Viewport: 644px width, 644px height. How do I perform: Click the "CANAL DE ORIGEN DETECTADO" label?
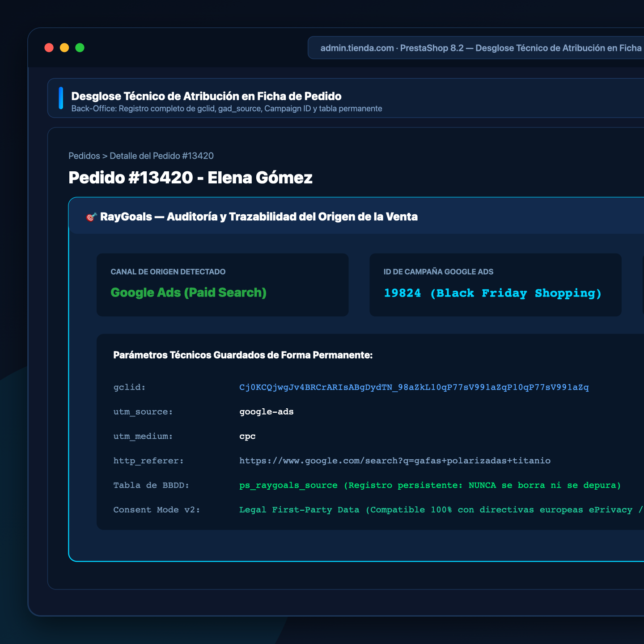point(168,272)
